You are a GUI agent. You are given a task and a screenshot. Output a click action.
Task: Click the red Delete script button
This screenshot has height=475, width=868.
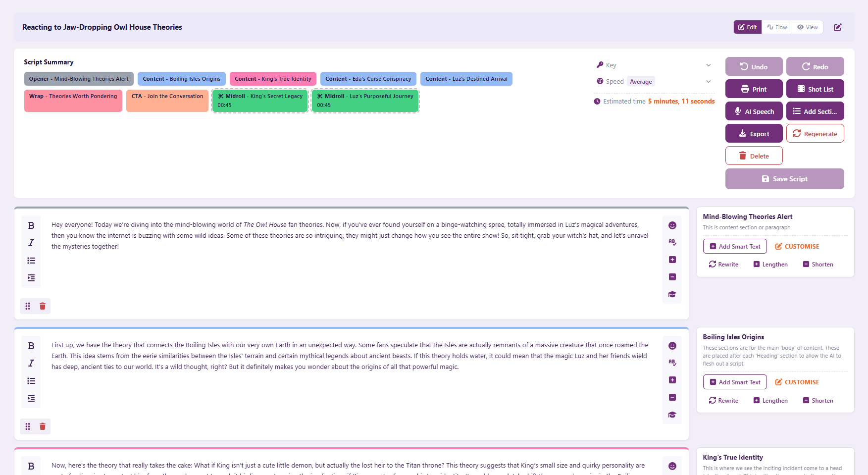754,156
